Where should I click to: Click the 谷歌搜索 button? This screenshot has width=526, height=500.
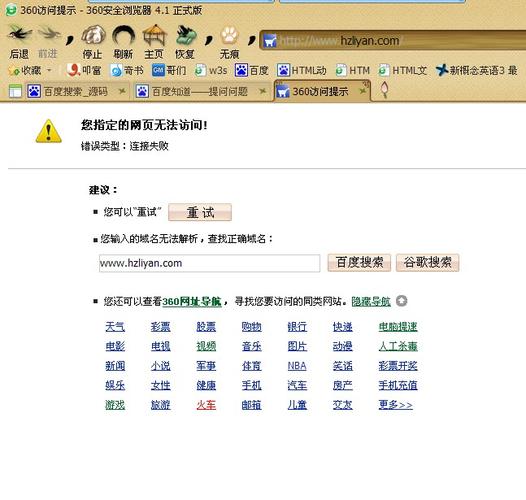pyautogui.click(x=427, y=262)
